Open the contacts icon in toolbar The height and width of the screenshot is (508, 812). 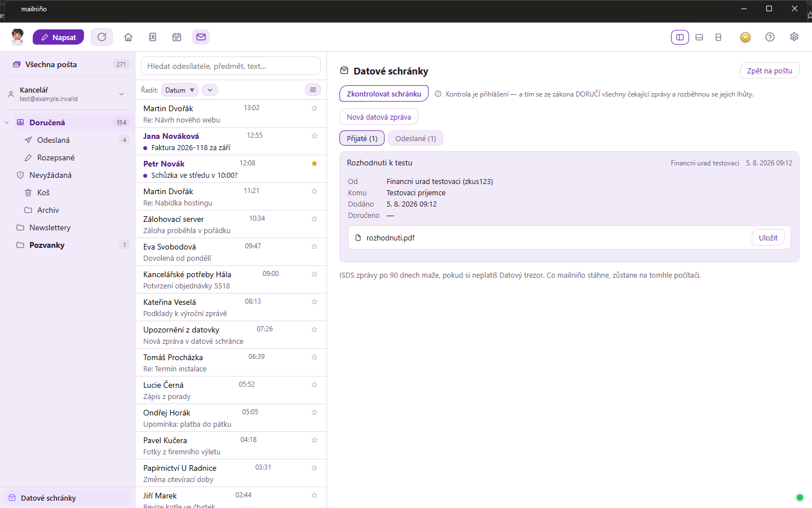(x=152, y=37)
